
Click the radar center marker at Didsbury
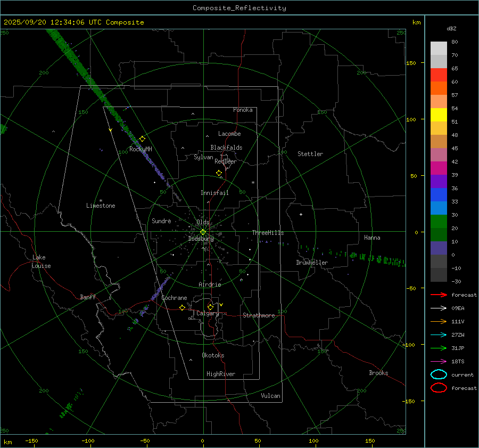[203, 232]
